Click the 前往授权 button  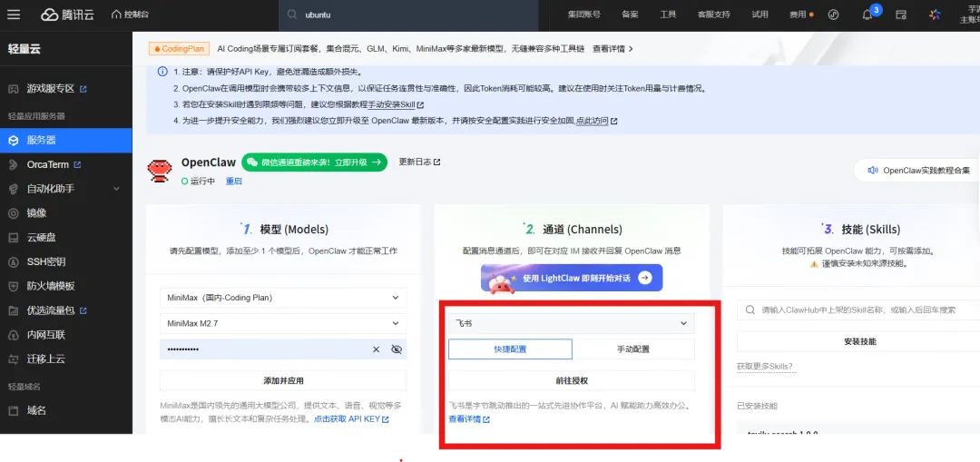[x=572, y=380]
